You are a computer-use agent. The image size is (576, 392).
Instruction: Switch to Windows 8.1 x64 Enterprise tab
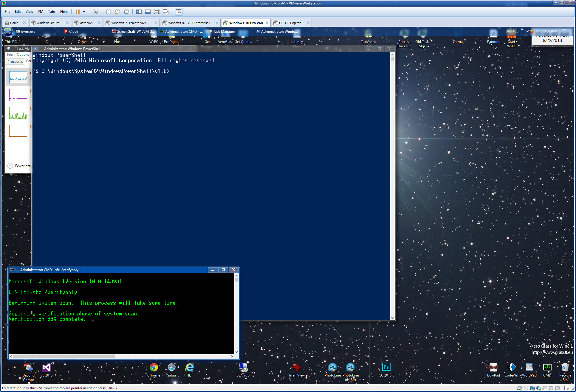coord(191,23)
